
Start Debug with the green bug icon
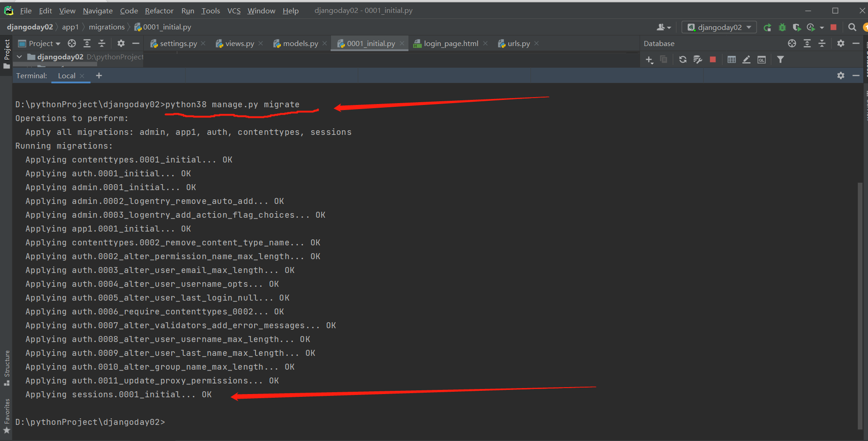(782, 28)
